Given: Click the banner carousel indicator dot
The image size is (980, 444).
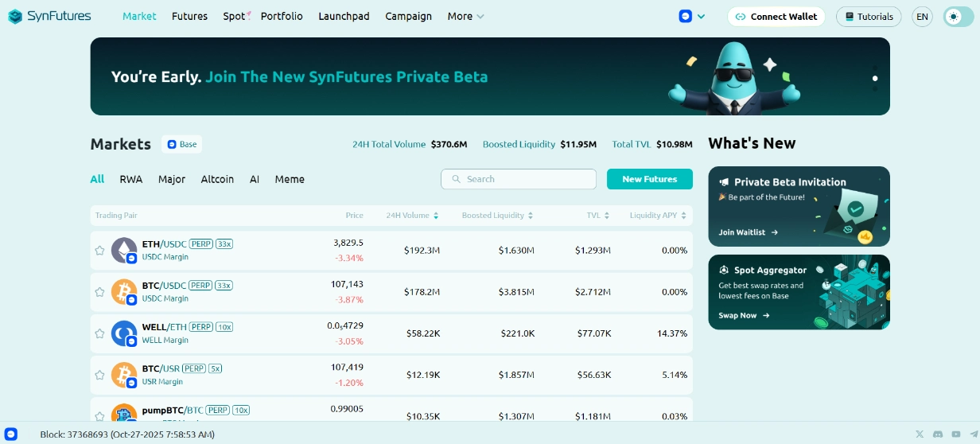Looking at the screenshot, I should 875,78.
